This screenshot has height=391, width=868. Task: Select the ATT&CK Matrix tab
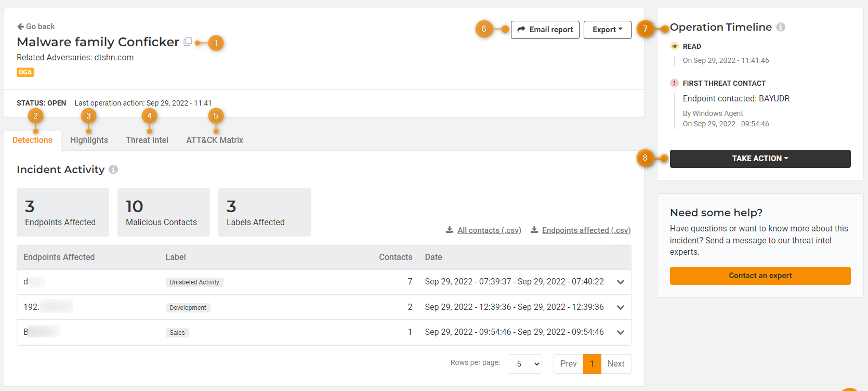(x=215, y=140)
